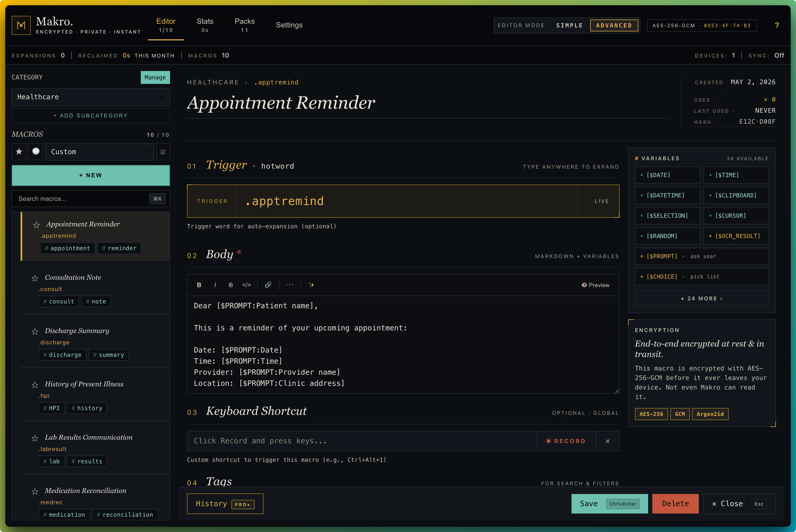Viewport: 796px width, 532px height.
Task: Select the Lab Results Communication macro
Action: tap(95, 448)
